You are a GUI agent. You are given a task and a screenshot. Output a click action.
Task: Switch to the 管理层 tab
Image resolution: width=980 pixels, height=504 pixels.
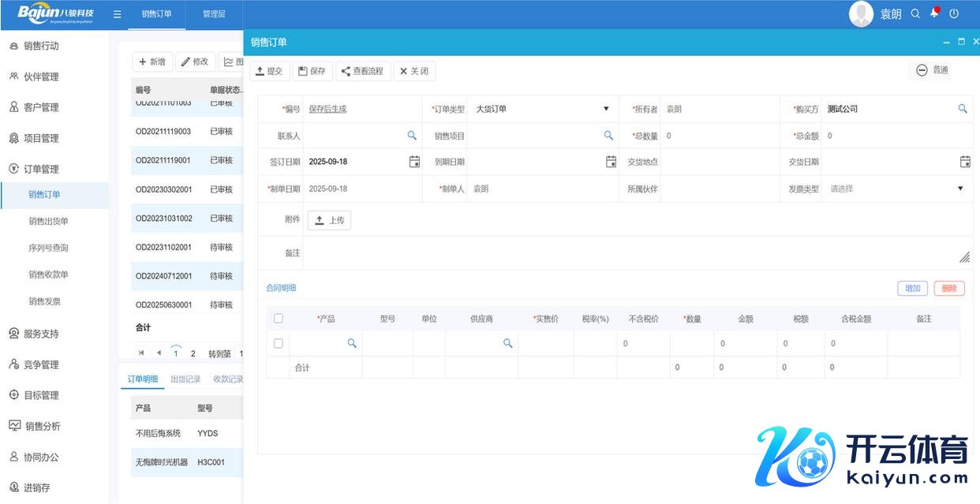tap(214, 14)
